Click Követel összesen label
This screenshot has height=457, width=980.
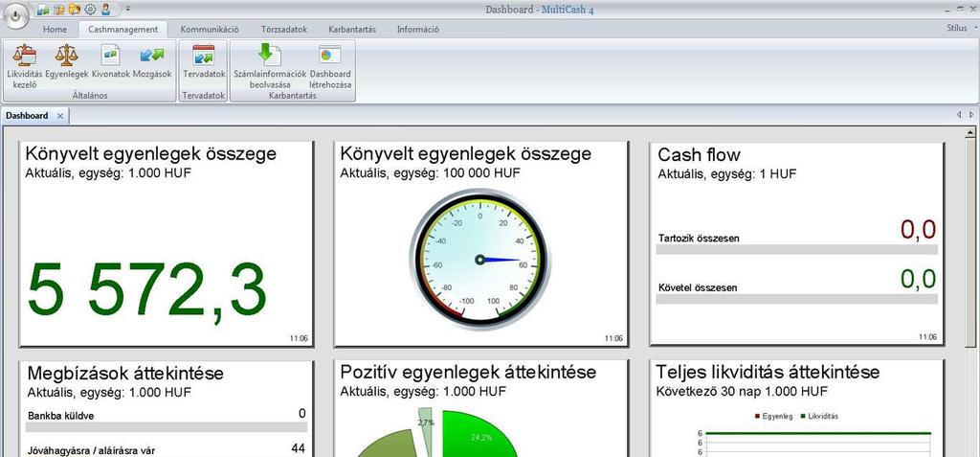(x=698, y=288)
